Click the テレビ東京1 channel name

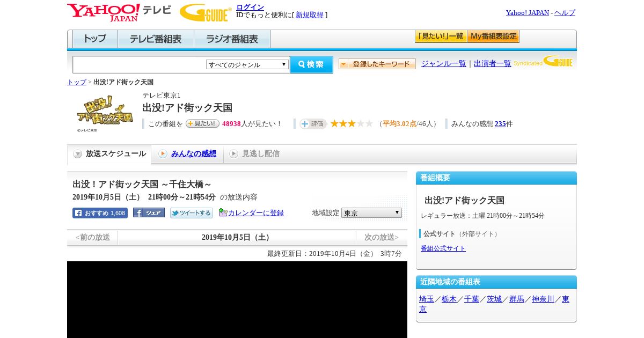point(162,95)
